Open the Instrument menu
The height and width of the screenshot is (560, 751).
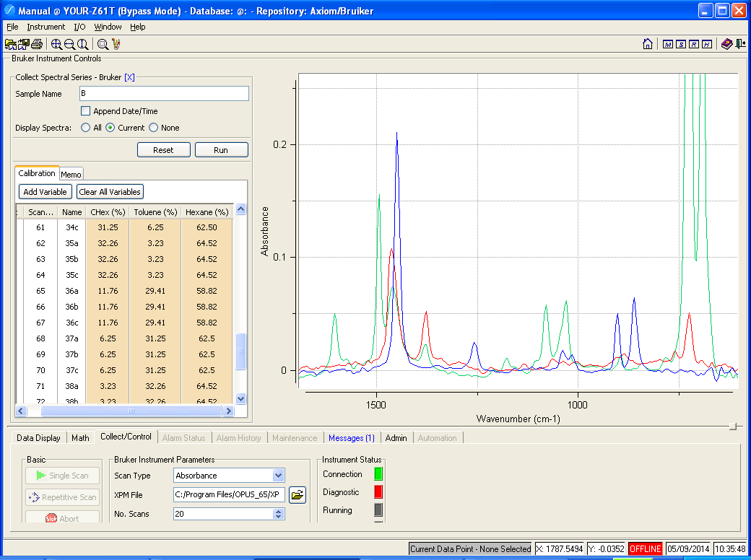[x=45, y=27]
